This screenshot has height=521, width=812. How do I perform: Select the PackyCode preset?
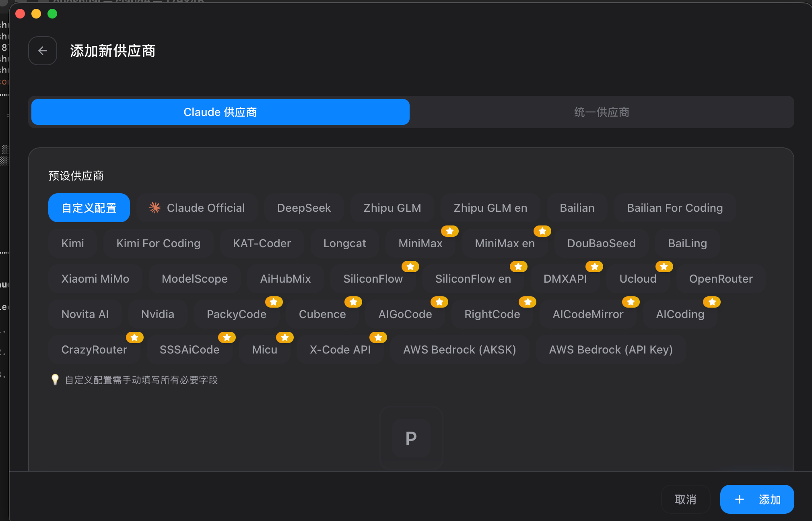tap(237, 314)
